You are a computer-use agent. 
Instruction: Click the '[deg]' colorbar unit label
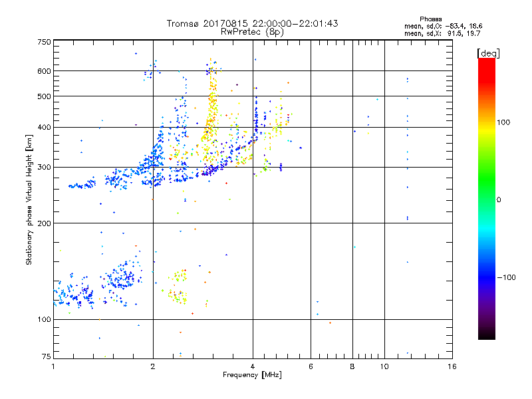488,53
